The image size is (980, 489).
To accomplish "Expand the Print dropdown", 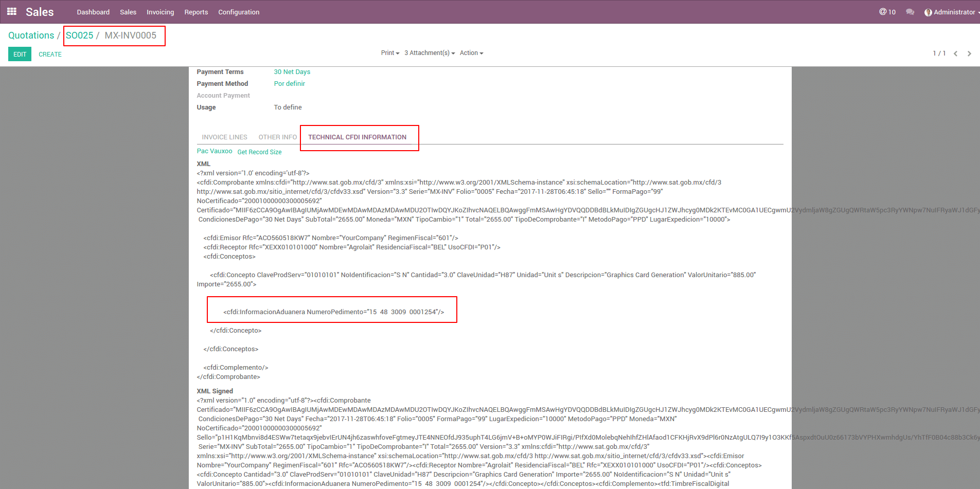I will tap(390, 53).
